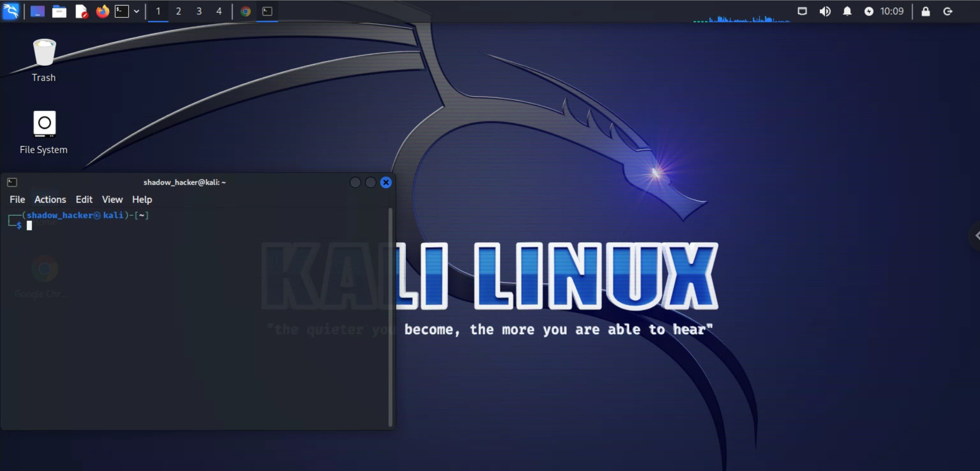Click the log out panel icon
Image resolution: width=980 pixels, height=471 pixels.
coord(948,11)
